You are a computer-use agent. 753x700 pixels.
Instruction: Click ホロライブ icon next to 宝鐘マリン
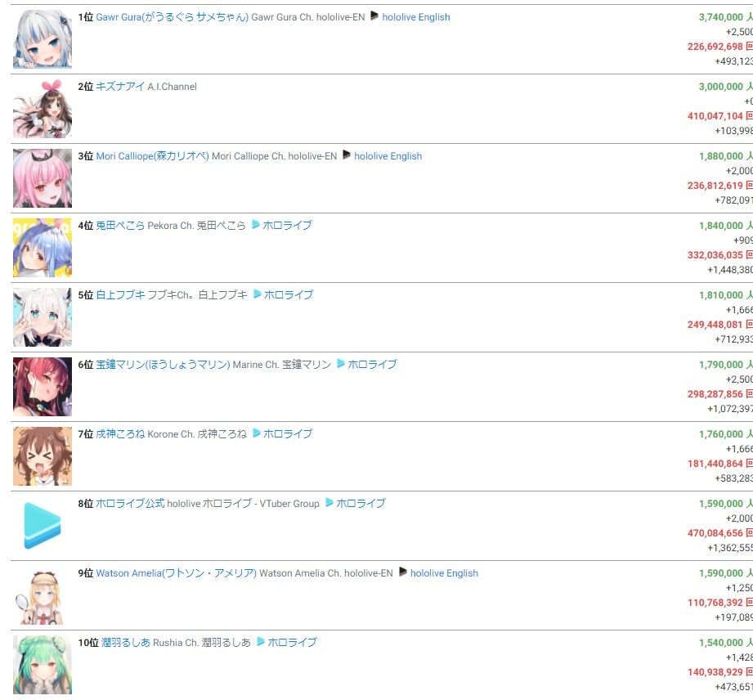coord(340,364)
